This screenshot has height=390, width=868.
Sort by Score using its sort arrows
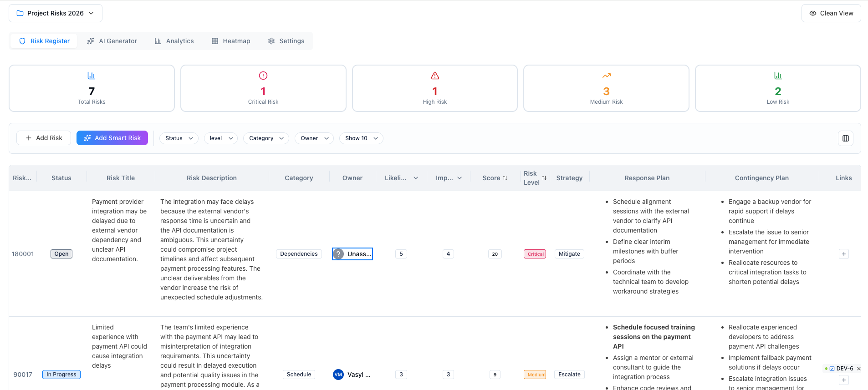coord(505,178)
